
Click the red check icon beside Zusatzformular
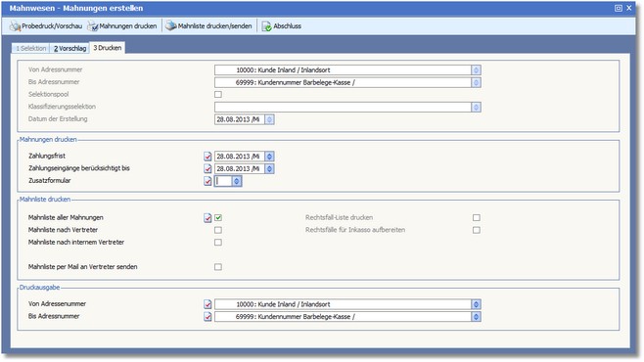click(x=207, y=181)
